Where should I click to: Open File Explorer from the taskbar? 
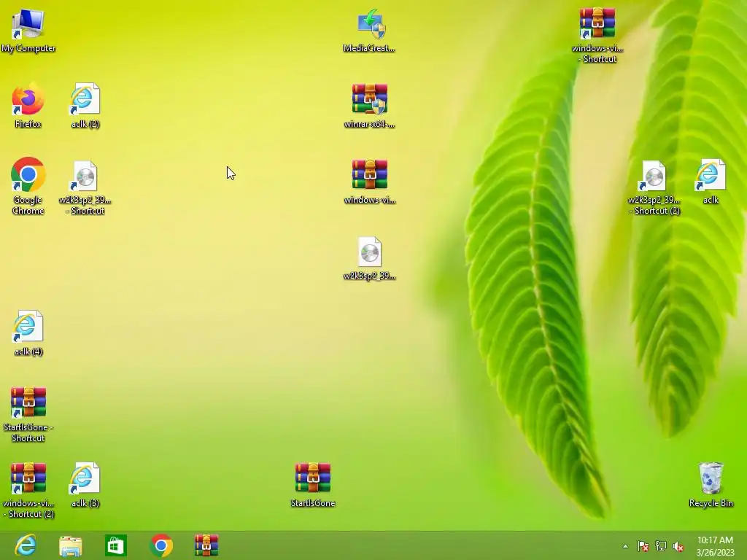[x=71, y=545]
